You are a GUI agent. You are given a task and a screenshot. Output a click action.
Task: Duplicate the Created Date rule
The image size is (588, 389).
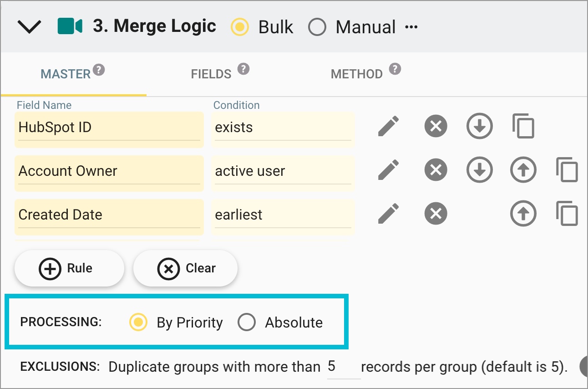tap(567, 214)
